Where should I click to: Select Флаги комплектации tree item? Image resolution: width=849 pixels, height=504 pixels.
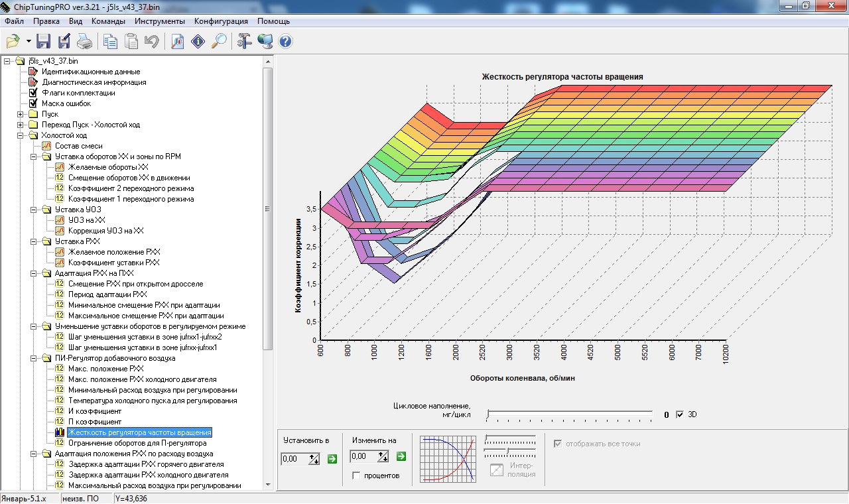click(78, 93)
